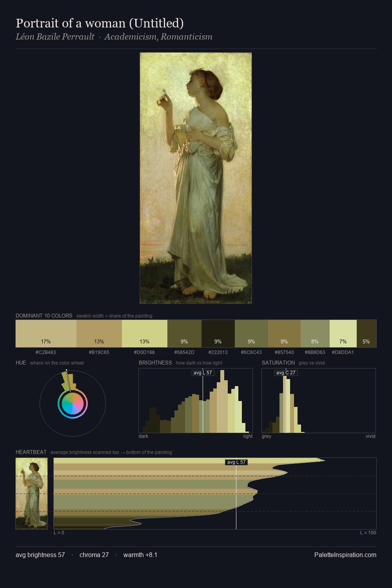Click the hex label #222013
The width and height of the screenshot is (392, 588).
[x=218, y=352]
